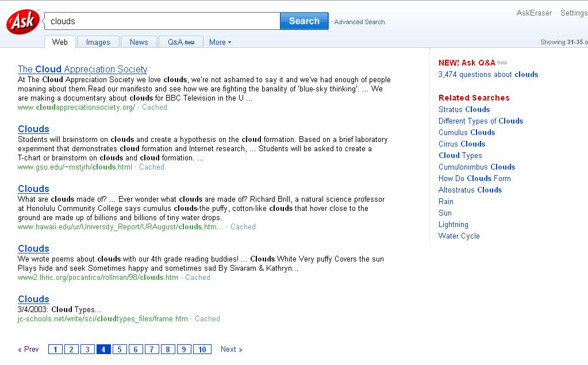The width and height of the screenshot is (588, 365).
Task: Open Cumulonimbus Clouds related search
Action: click(476, 167)
